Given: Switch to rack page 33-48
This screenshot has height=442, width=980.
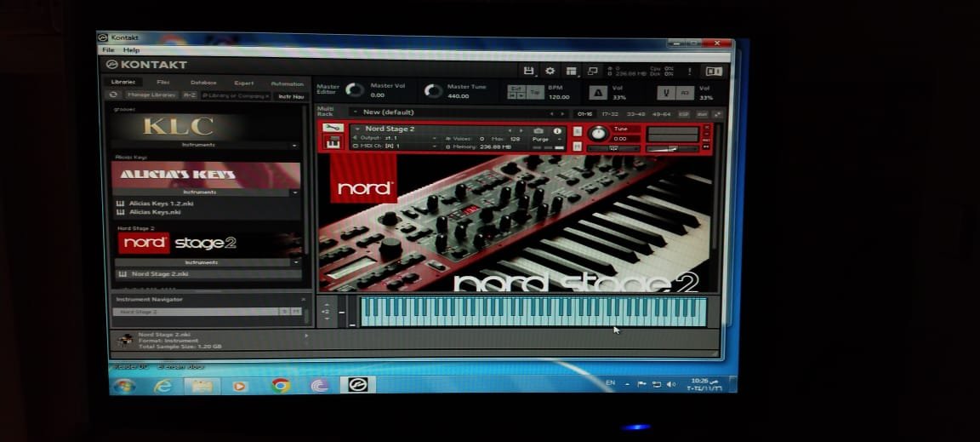Looking at the screenshot, I should (x=635, y=114).
